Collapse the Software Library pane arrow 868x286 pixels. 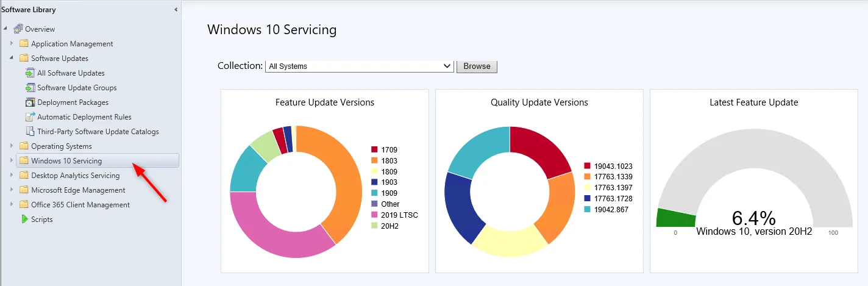(x=176, y=10)
